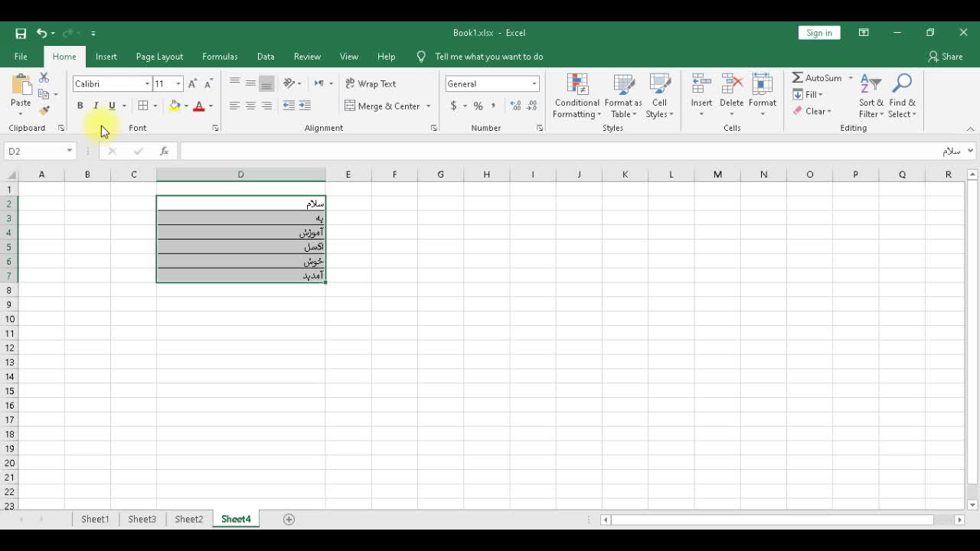Viewport: 980px width, 551px height.
Task: Click the Center align icon
Action: (250, 106)
